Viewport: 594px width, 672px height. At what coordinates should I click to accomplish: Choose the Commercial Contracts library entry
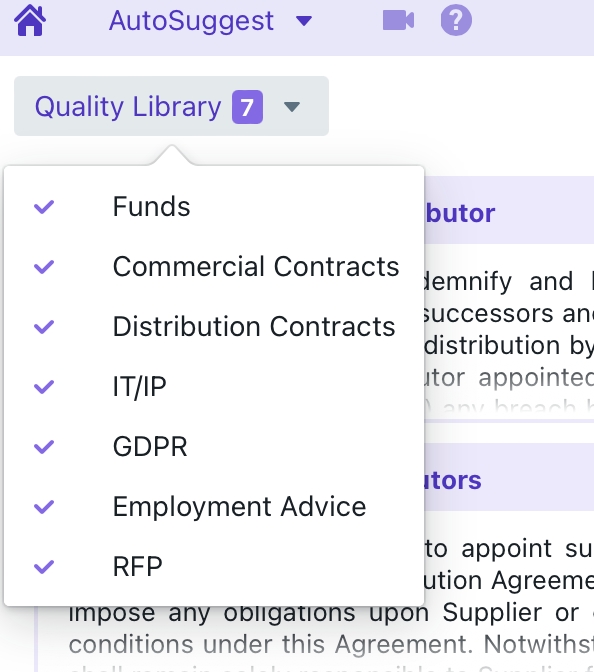[x=256, y=267]
